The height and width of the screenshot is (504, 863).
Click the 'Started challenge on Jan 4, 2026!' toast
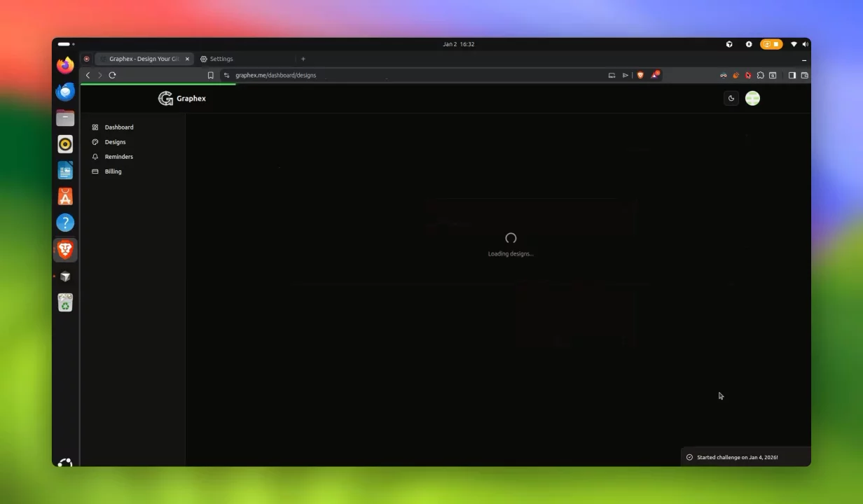click(x=746, y=457)
